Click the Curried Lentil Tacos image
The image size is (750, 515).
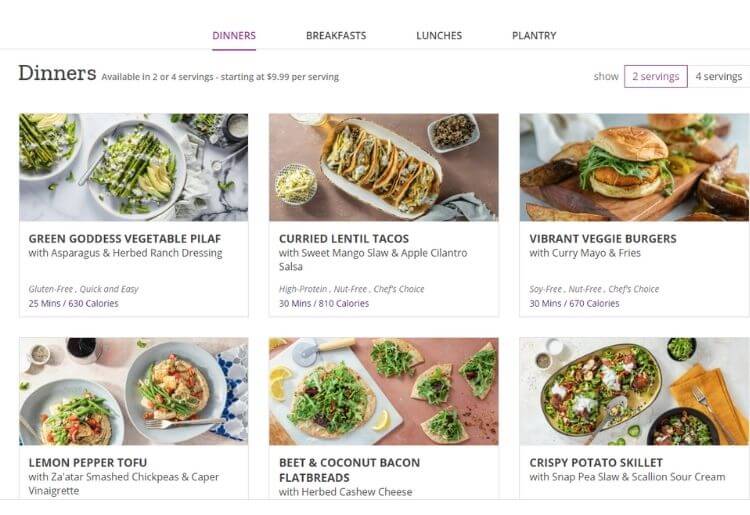[x=383, y=167]
